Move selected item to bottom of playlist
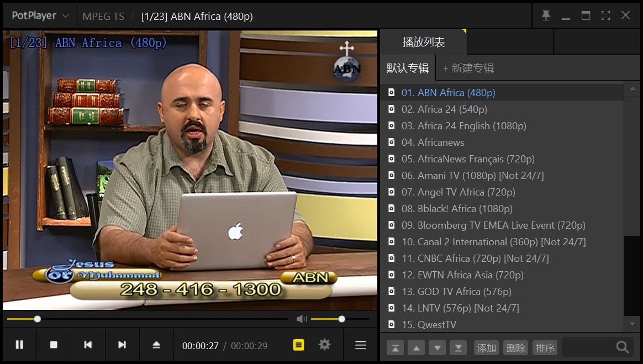The height and width of the screenshot is (364, 643). 458,348
